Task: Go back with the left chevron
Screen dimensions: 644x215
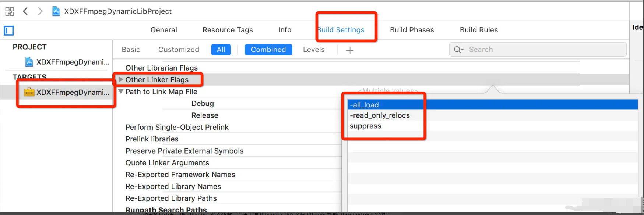Action: coord(25,11)
